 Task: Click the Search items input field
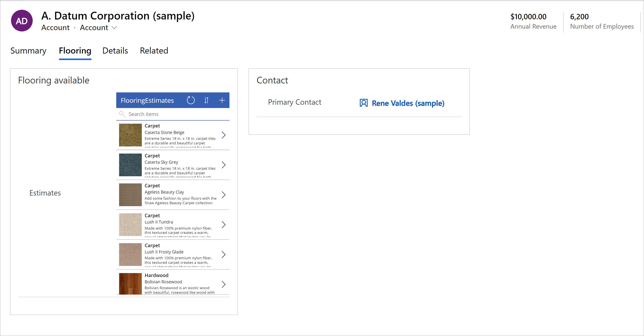[x=173, y=114]
